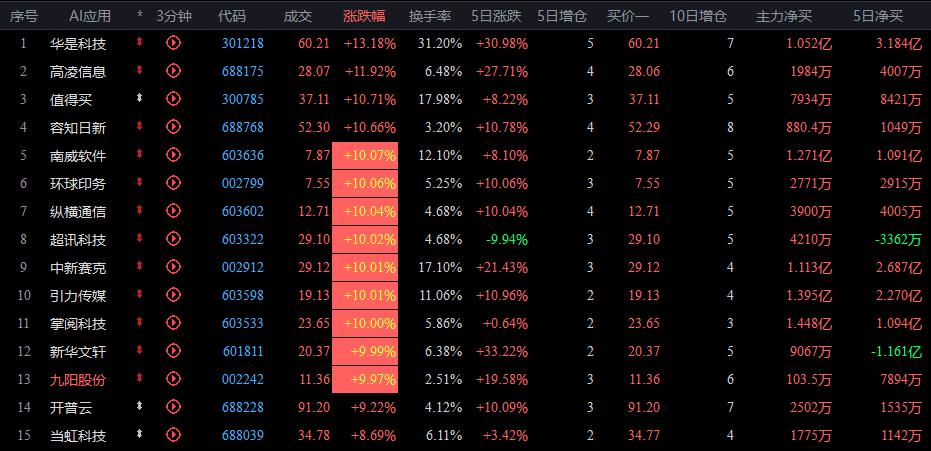Viewport: 931px width, 451px height.
Task: Select the 华是科技 stock name
Action: (x=78, y=43)
